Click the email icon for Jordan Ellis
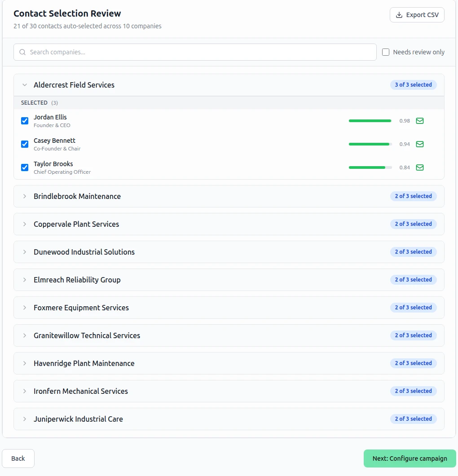This screenshot has height=476, width=458. coord(419,121)
